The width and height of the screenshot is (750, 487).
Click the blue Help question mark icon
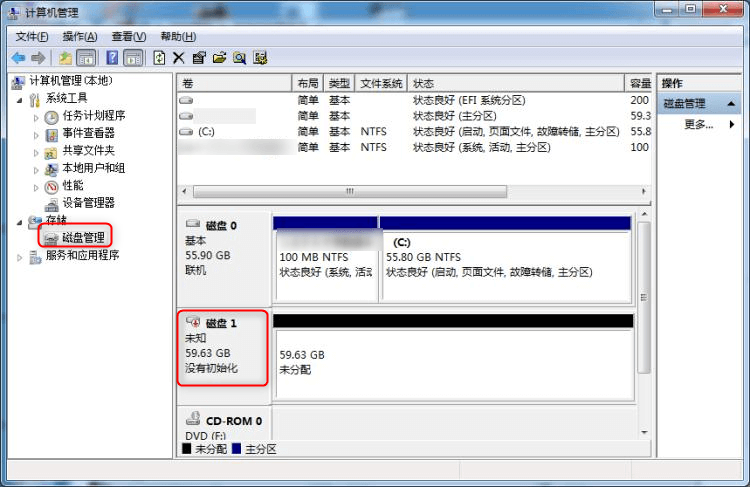(112, 58)
